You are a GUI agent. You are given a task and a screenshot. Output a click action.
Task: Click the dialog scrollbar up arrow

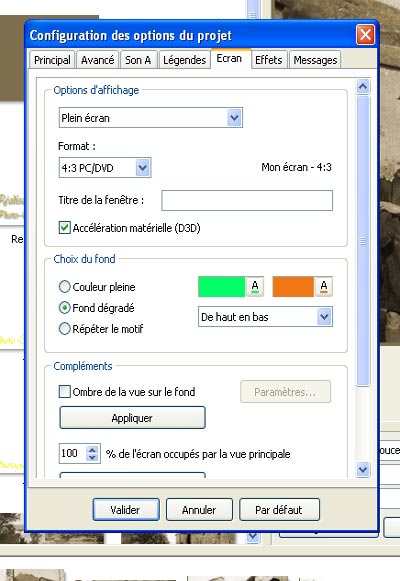coord(363,86)
